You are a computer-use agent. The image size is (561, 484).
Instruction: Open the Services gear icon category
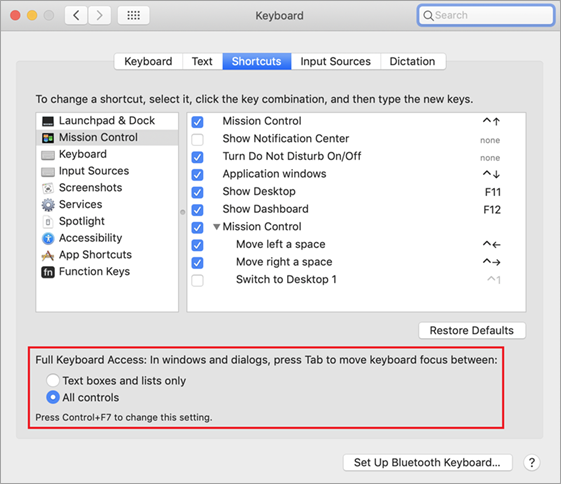point(48,205)
